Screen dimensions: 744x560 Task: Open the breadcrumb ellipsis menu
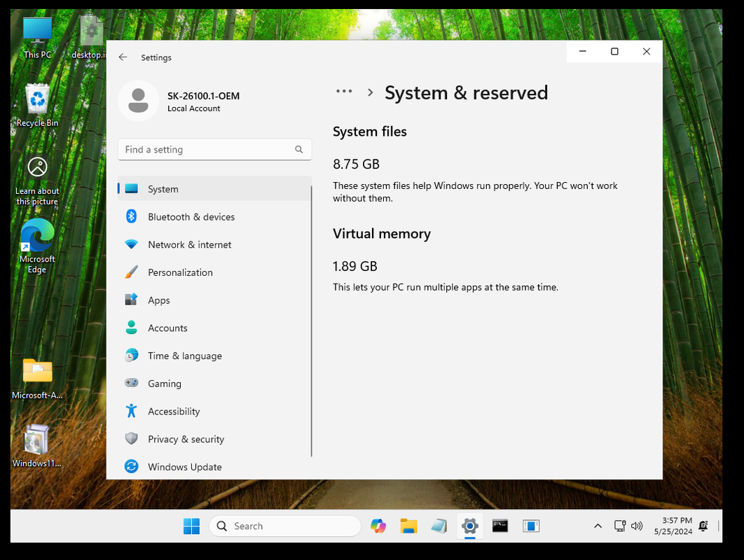tap(344, 92)
